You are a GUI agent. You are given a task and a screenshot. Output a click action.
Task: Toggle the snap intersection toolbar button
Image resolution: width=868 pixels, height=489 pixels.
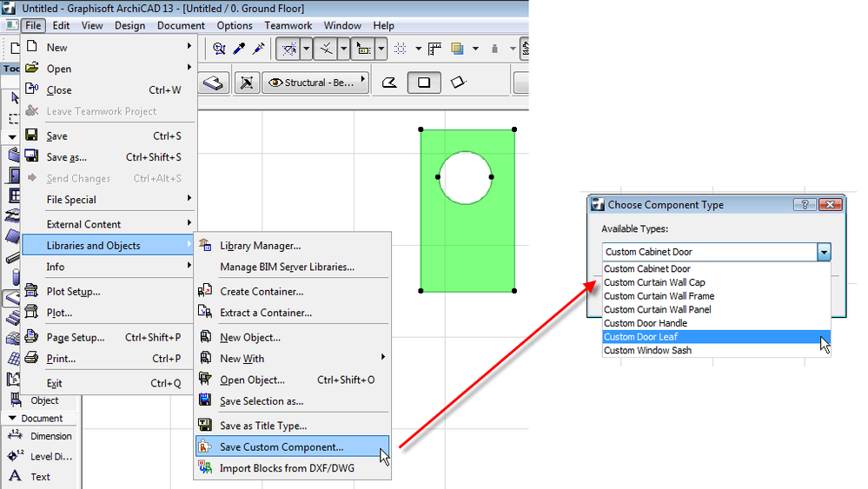click(x=326, y=49)
